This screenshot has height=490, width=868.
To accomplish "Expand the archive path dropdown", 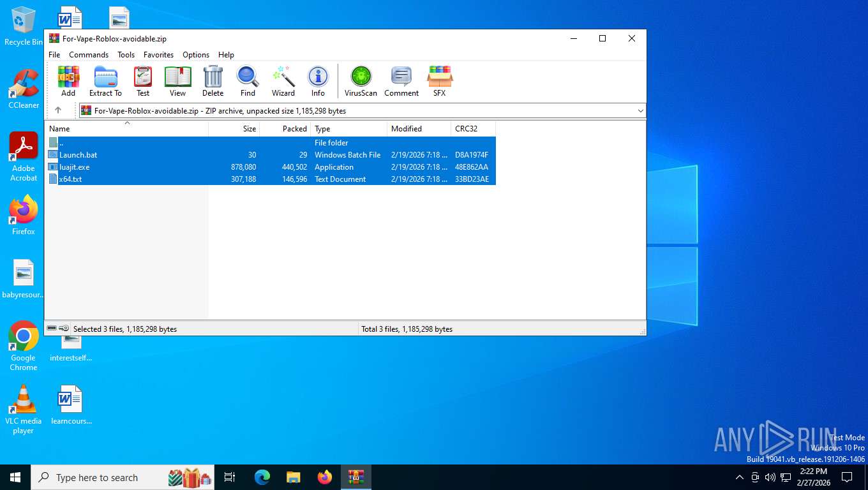I will 640,111.
